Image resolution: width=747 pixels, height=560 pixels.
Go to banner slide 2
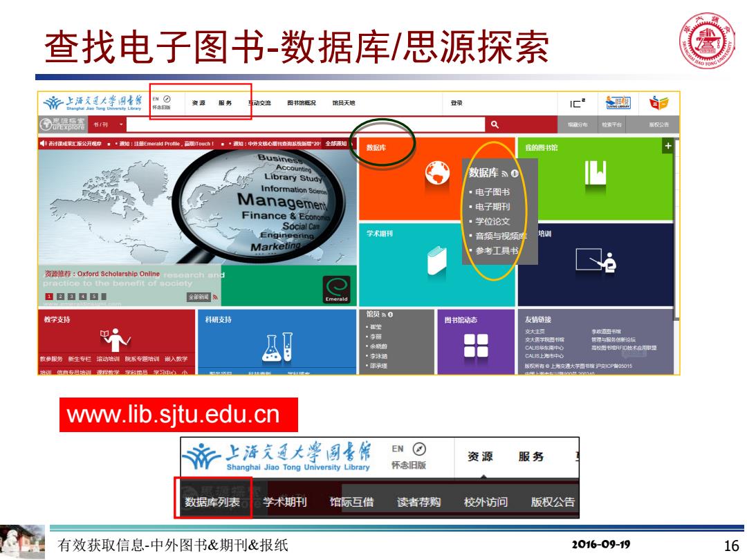60,297
